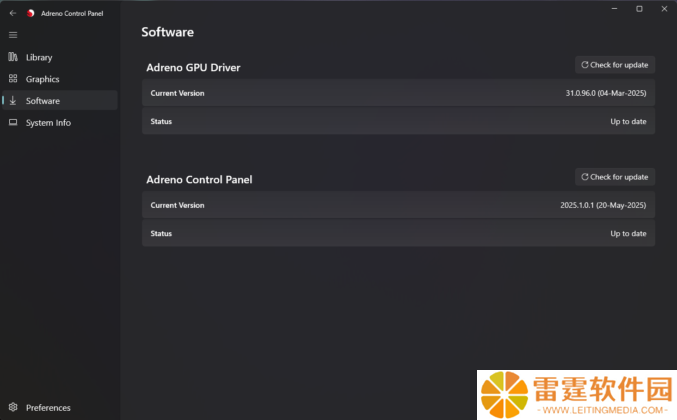
Task: Click the Graphics grid icon
Action: 13,79
